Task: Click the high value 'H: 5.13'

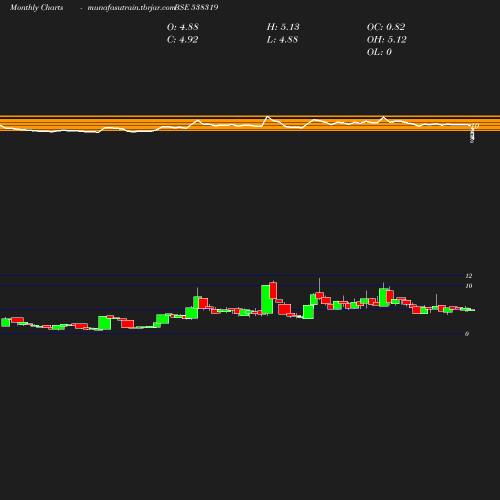Action: 283,27
